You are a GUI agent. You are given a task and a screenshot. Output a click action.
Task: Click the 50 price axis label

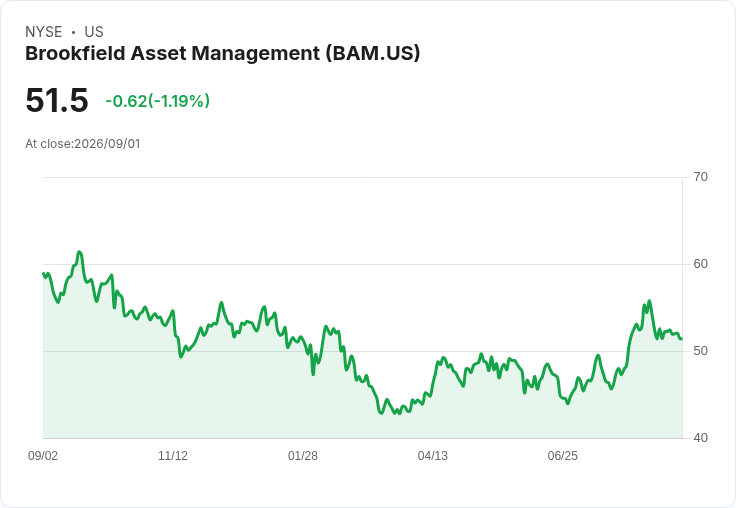tap(700, 351)
